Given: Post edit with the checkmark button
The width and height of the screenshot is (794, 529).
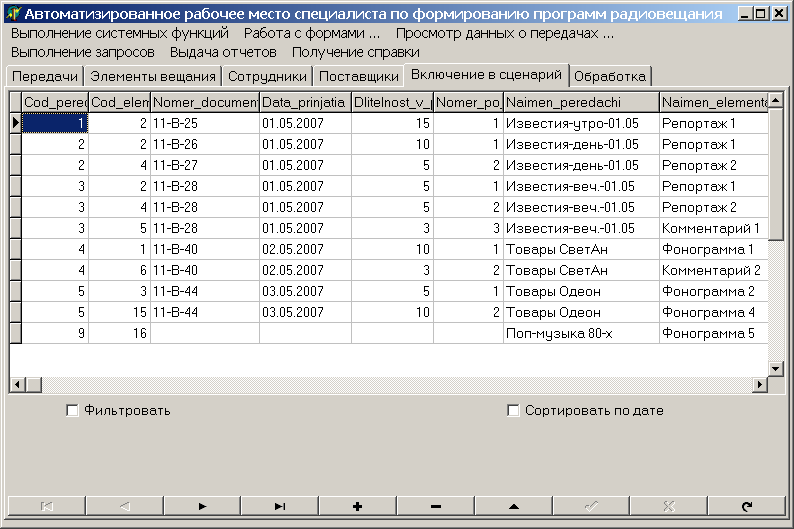Looking at the screenshot, I should pos(591,506).
